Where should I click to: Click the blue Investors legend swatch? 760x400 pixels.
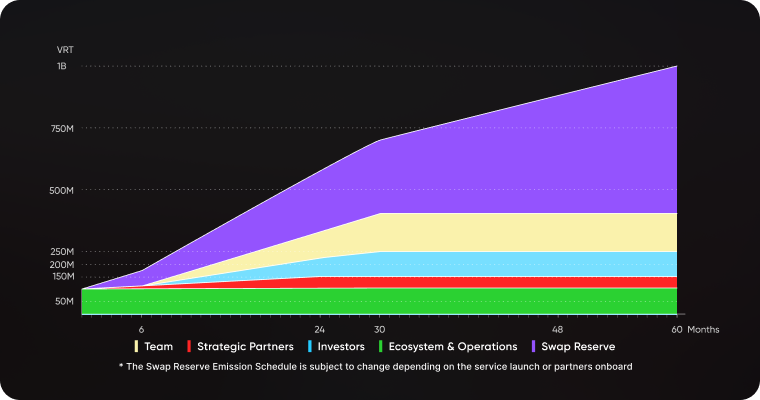click(310, 346)
